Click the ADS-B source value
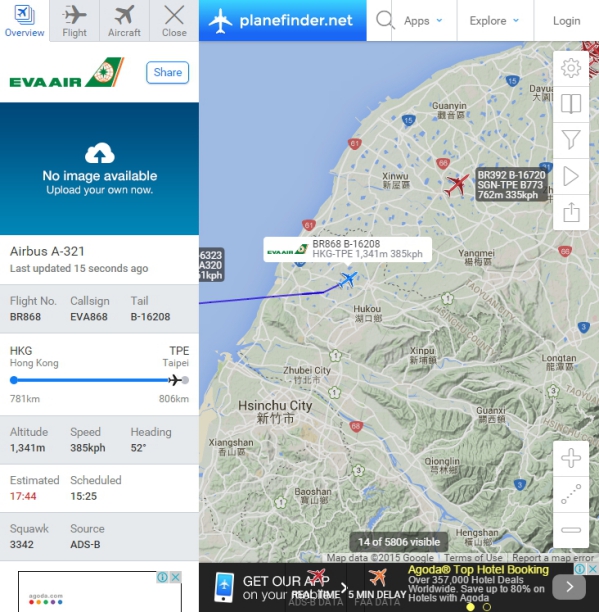The width and height of the screenshot is (599, 612). 85,544
